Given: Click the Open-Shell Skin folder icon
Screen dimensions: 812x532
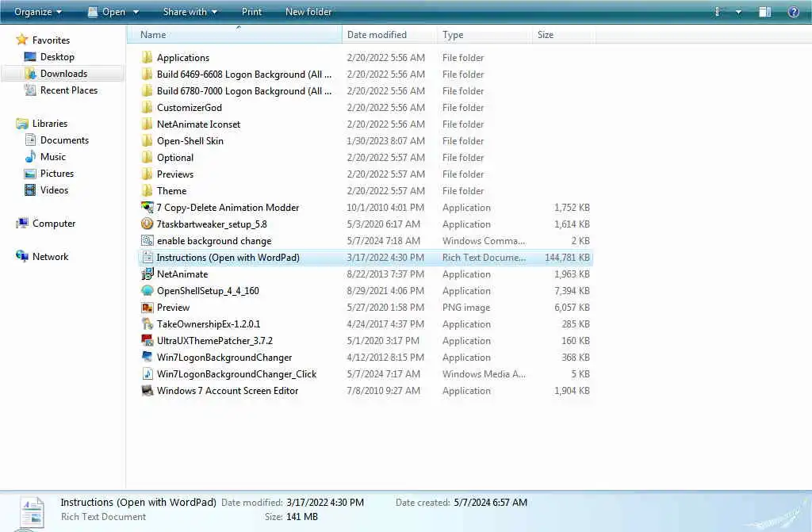Looking at the screenshot, I should coord(147,140).
